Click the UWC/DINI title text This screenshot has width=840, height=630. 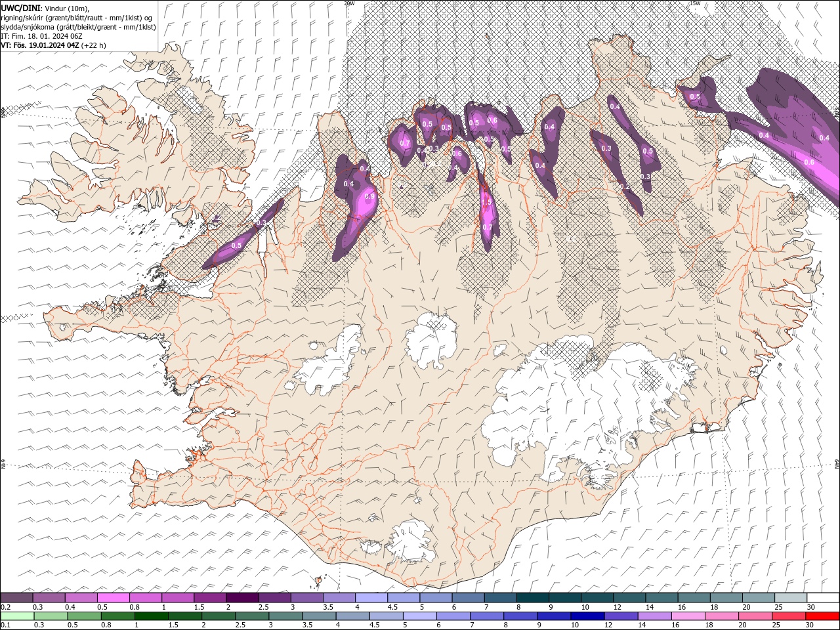pos(22,7)
